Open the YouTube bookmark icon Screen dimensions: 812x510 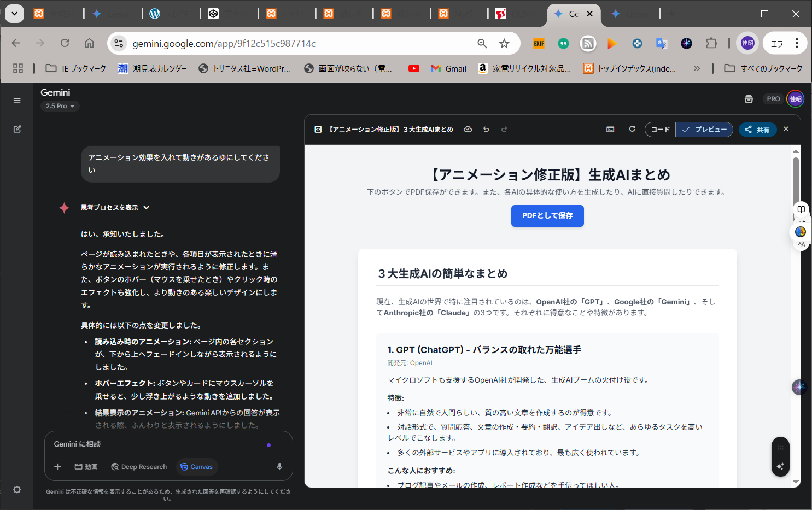coord(414,68)
